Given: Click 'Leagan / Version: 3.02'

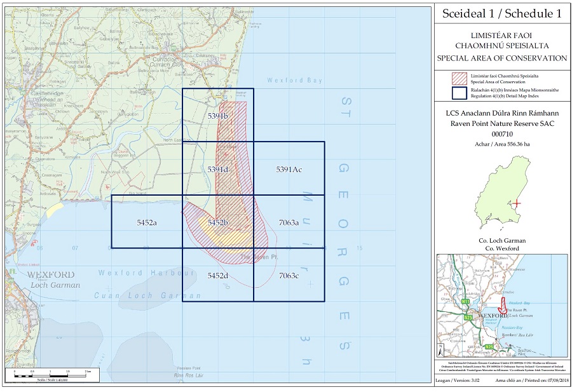Looking at the screenshot, I should tap(458, 381).
